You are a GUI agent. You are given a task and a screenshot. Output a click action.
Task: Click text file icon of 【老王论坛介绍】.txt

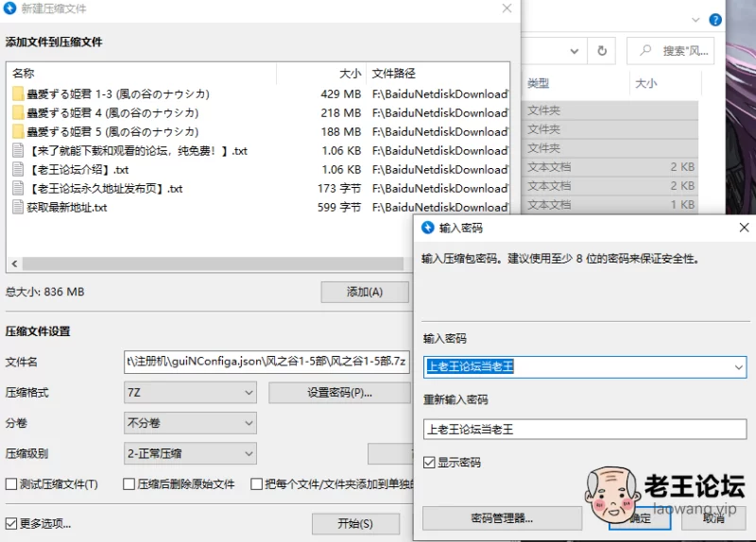18,169
